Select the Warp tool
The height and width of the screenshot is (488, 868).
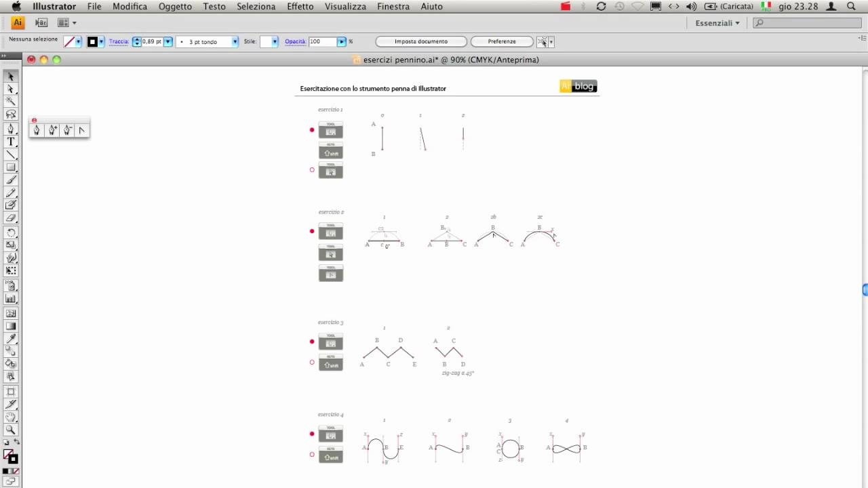[x=11, y=258]
